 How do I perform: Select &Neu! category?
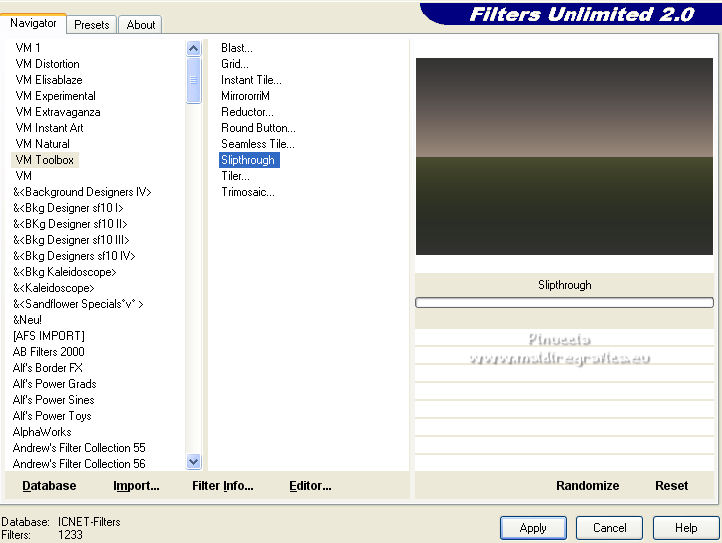[x=27, y=320]
